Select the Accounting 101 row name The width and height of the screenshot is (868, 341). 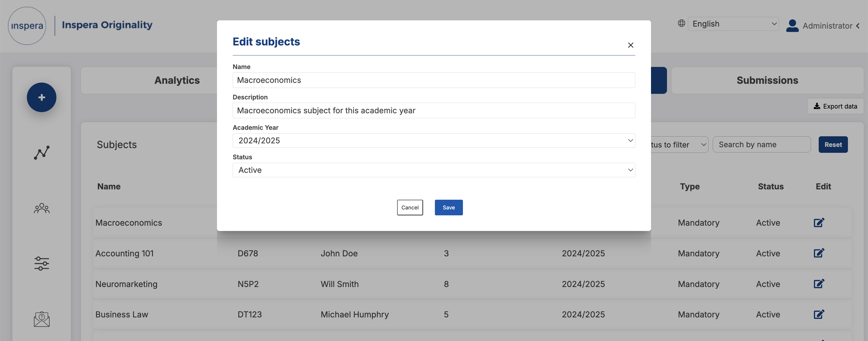pos(124,253)
